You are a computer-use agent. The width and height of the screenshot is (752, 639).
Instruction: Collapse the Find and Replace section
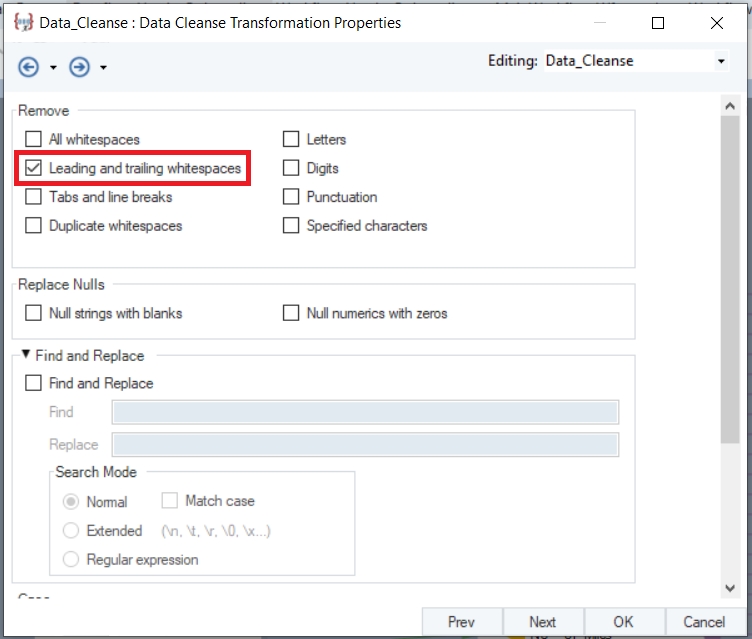(x=26, y=355)
